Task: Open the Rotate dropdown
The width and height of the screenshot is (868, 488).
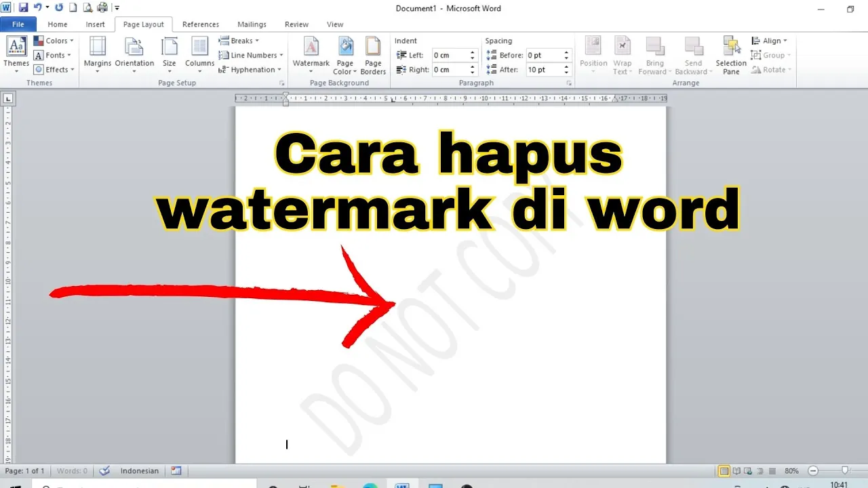Action: click(x=772, y=69)
